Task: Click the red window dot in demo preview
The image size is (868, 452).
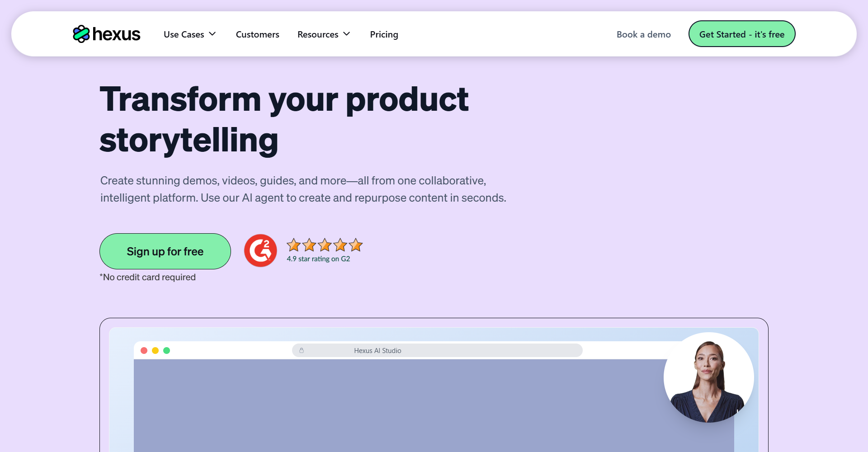Action: [x=144, y=350]
